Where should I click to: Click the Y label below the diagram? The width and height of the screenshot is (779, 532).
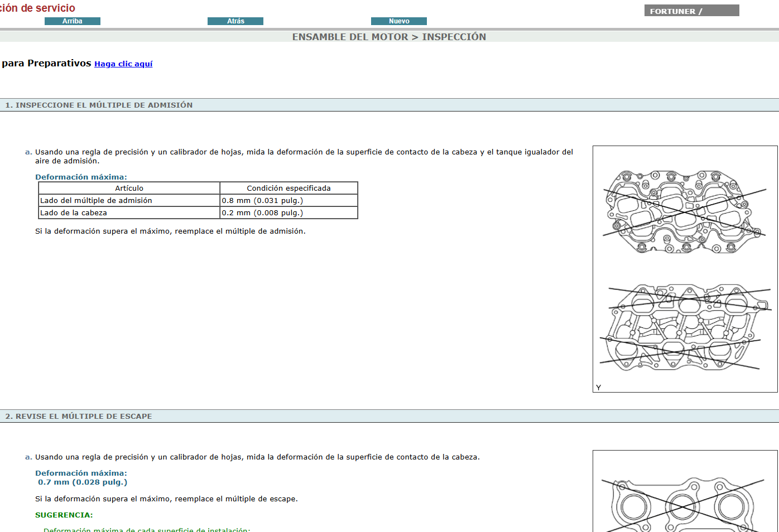[598, 387]
